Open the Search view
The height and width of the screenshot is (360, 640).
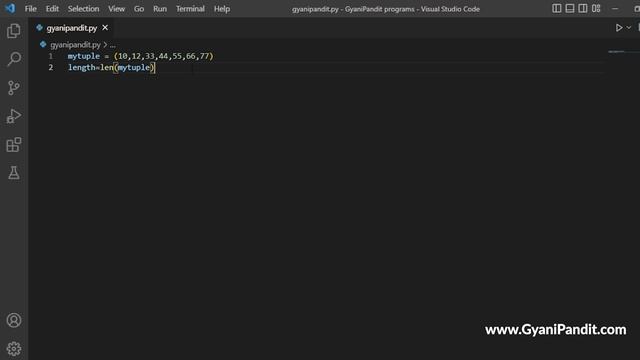click(x=13, y=59)
